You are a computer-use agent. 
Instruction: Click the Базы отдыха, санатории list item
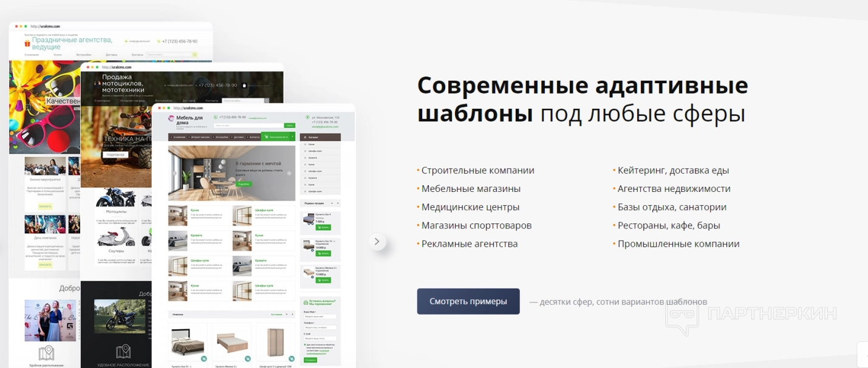point(672,207)
